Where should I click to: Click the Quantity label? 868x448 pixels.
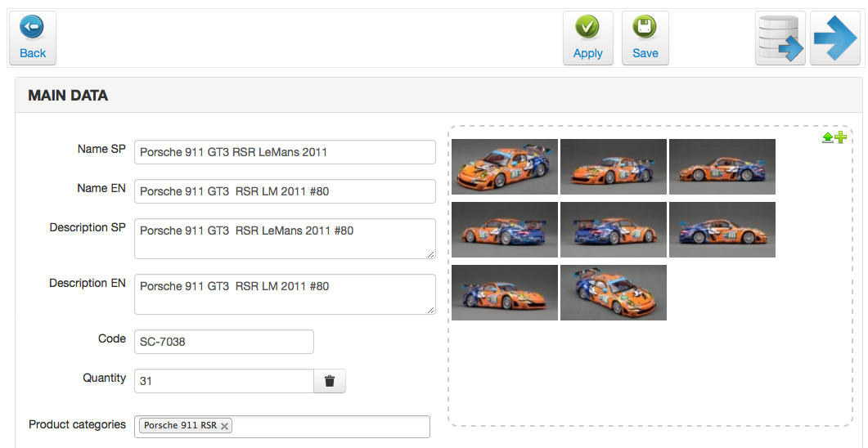(x=105, y=379)
